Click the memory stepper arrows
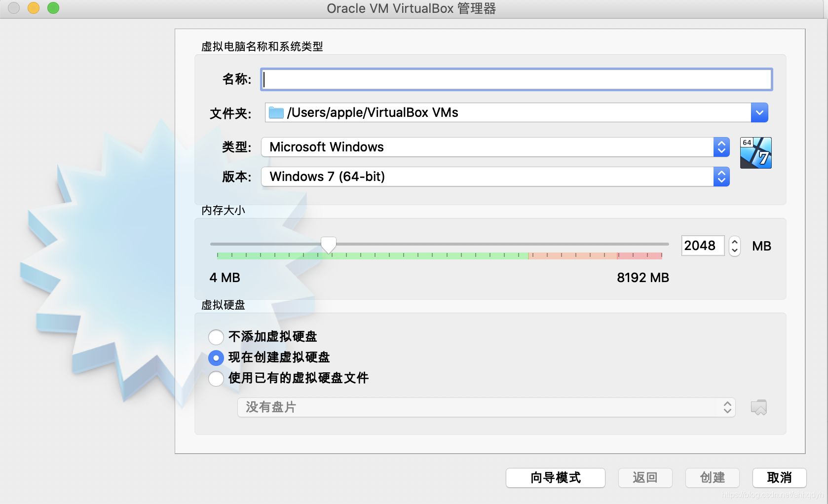The height and width of the screenshot is (504, 828). (x=735, y=246)
